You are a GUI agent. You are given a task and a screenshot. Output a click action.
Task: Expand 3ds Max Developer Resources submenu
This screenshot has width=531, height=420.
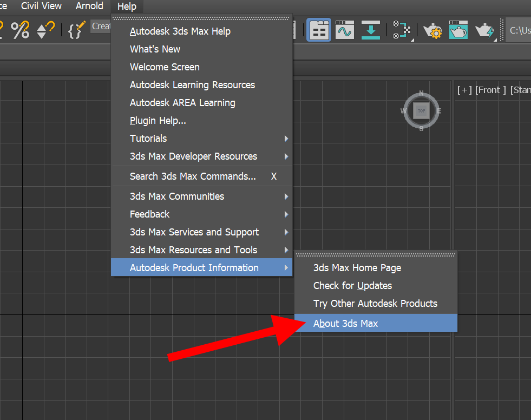201,156
